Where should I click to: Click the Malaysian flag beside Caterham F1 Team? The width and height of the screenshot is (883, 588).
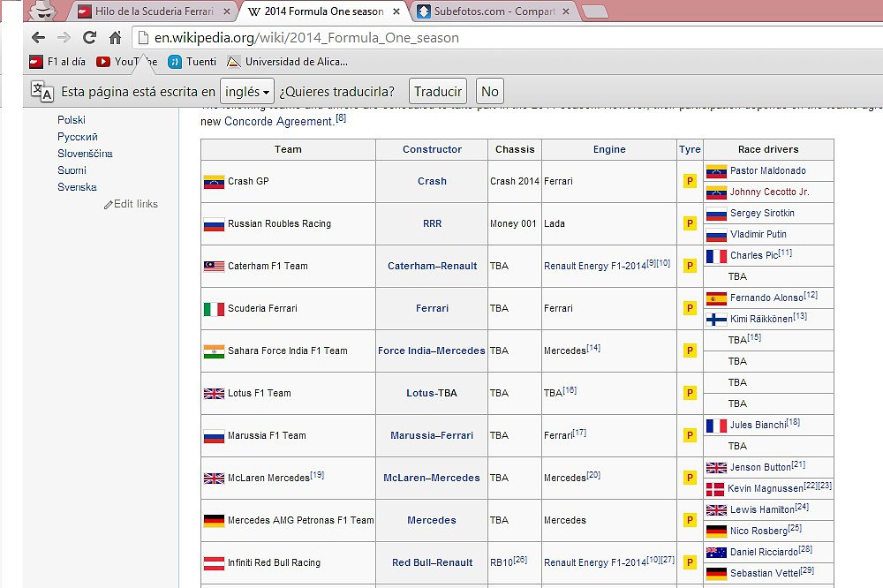pos(214,266)
